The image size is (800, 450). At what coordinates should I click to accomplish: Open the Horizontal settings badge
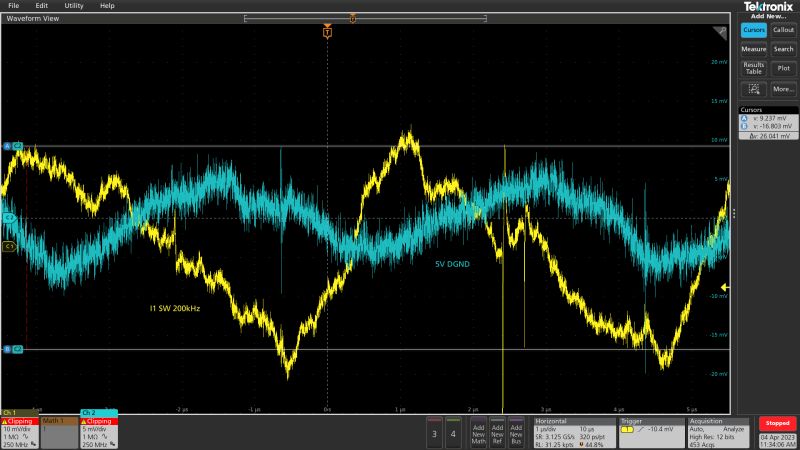click(574, 433)
